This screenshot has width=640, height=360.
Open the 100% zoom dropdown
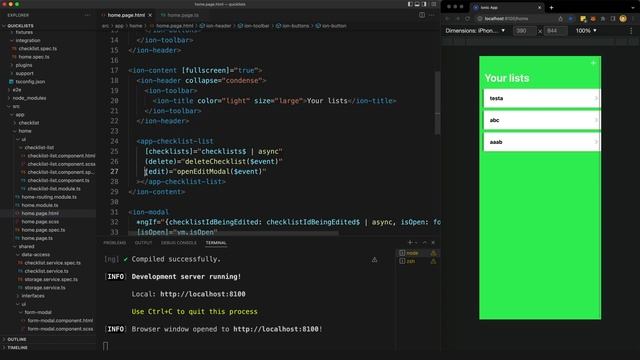click(586, 31)
